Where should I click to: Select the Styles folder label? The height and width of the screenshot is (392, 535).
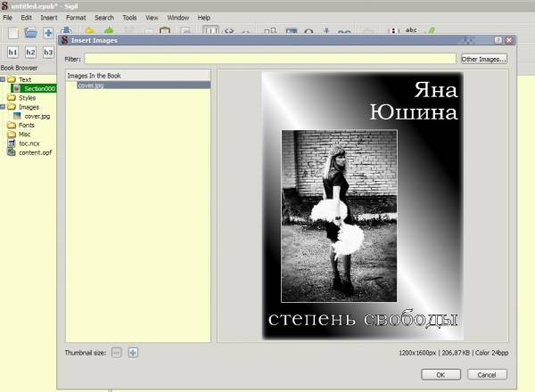[28, 98]
